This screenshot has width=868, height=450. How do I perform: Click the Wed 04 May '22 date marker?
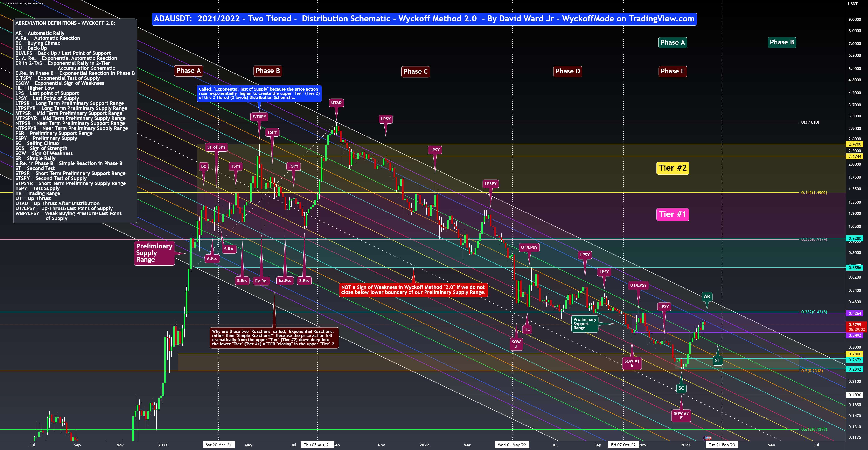[512, 445]
